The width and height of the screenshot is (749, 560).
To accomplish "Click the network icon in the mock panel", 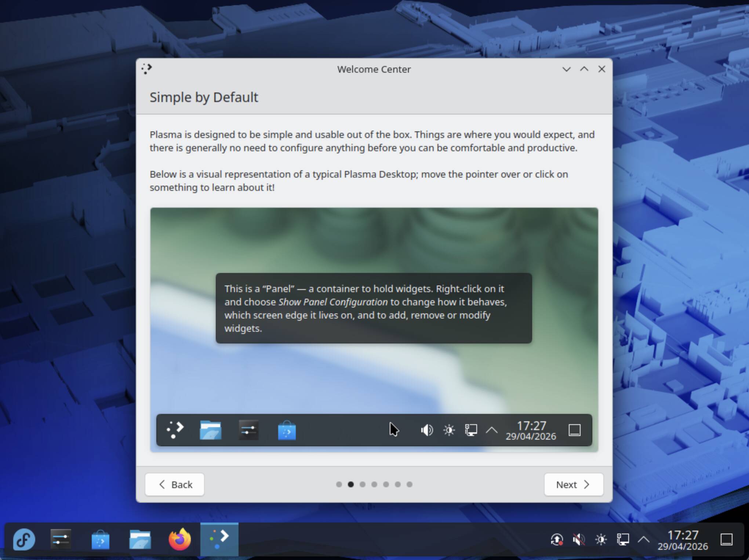I will coord(471,430).
